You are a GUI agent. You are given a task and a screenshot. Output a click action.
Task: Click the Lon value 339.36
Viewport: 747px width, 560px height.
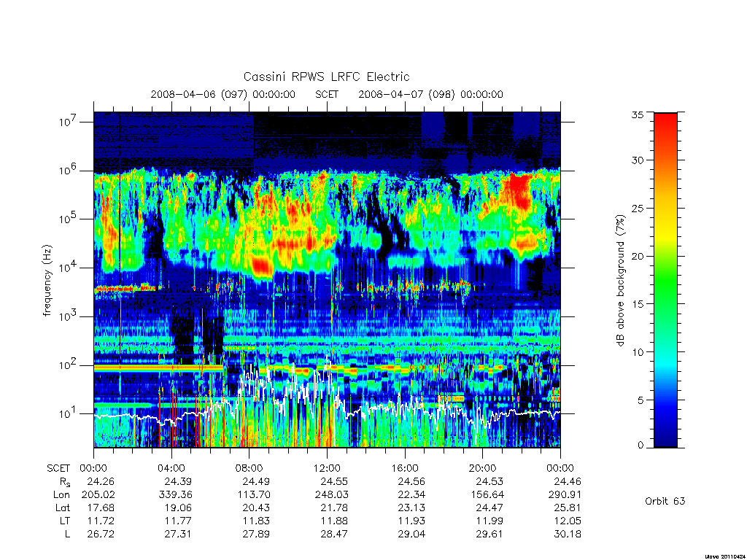[175, 495]
